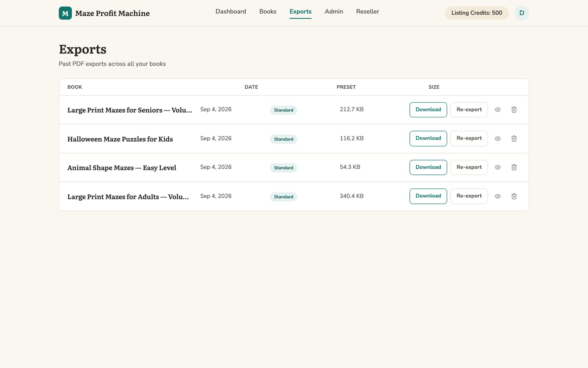Click Standard preset badge in Animal Shape row
The height and width of the screenshot is (368, 588).
pos(283,168)
